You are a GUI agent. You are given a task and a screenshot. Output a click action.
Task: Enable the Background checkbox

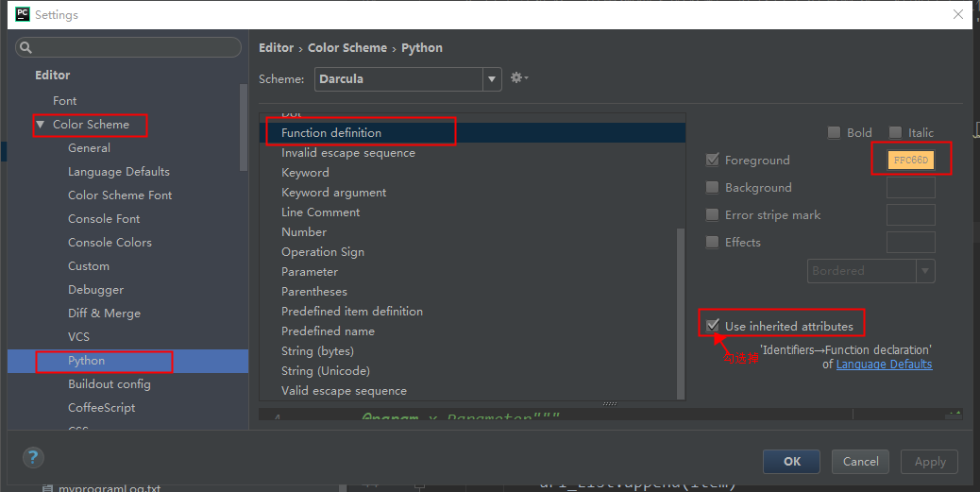[712, 188]
